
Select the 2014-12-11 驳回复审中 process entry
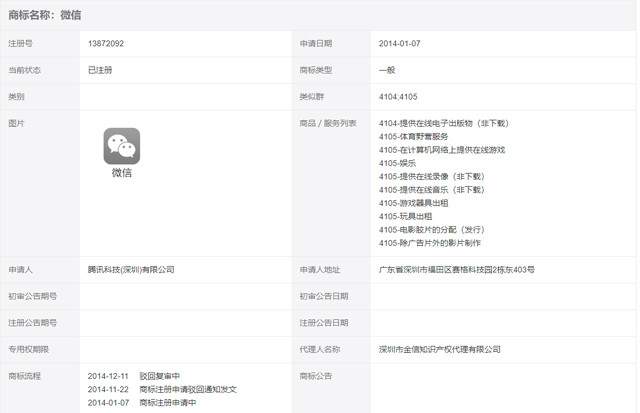coord(134,376)
